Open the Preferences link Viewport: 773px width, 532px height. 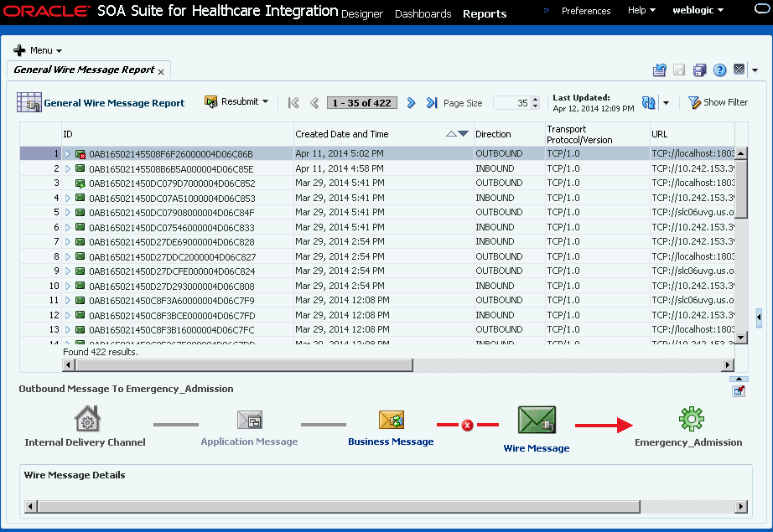(586, 11)
